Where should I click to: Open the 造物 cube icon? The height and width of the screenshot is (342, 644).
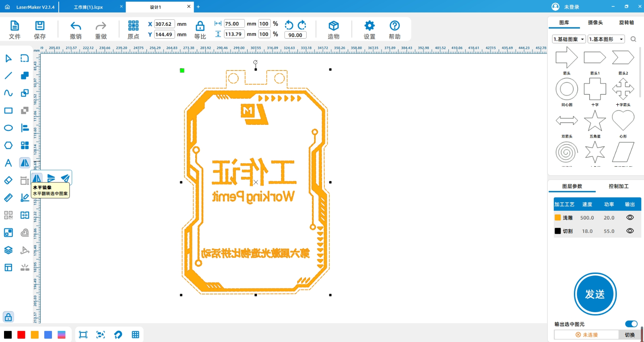click(x=333, y=26)
